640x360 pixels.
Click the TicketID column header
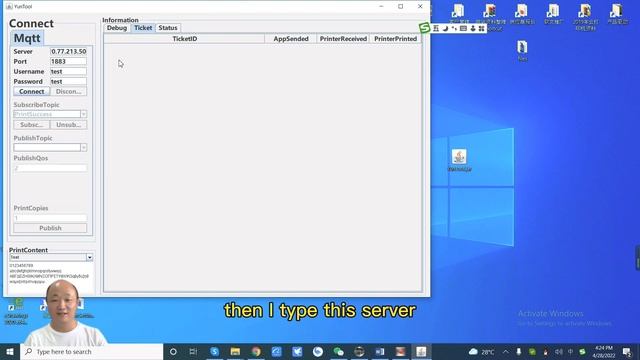(184, 39)
